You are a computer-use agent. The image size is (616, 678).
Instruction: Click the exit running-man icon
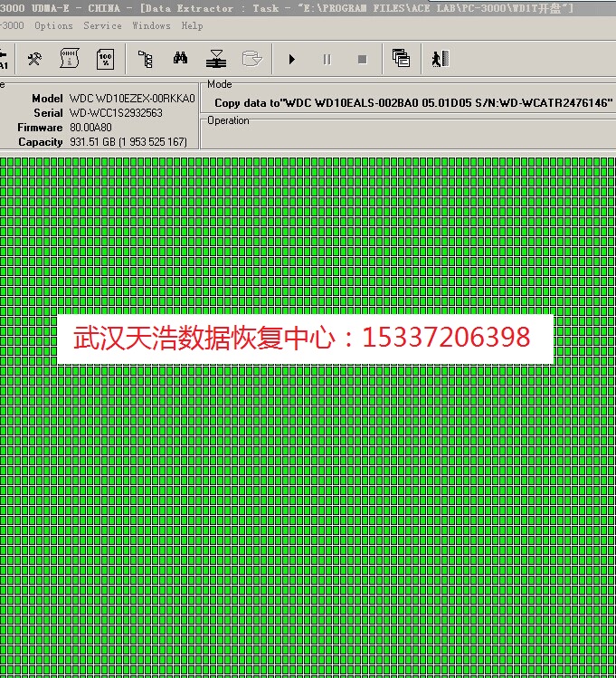click(439, 60)
